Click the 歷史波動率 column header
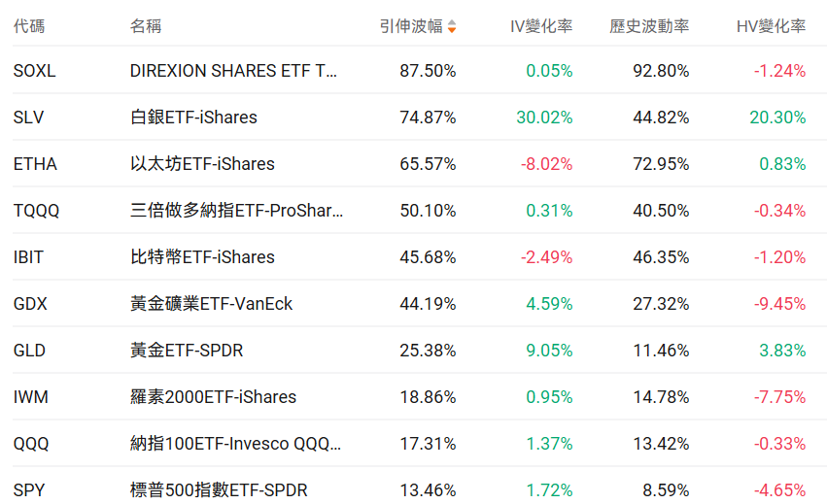827x504 pixels. click(x=649, y=26)
